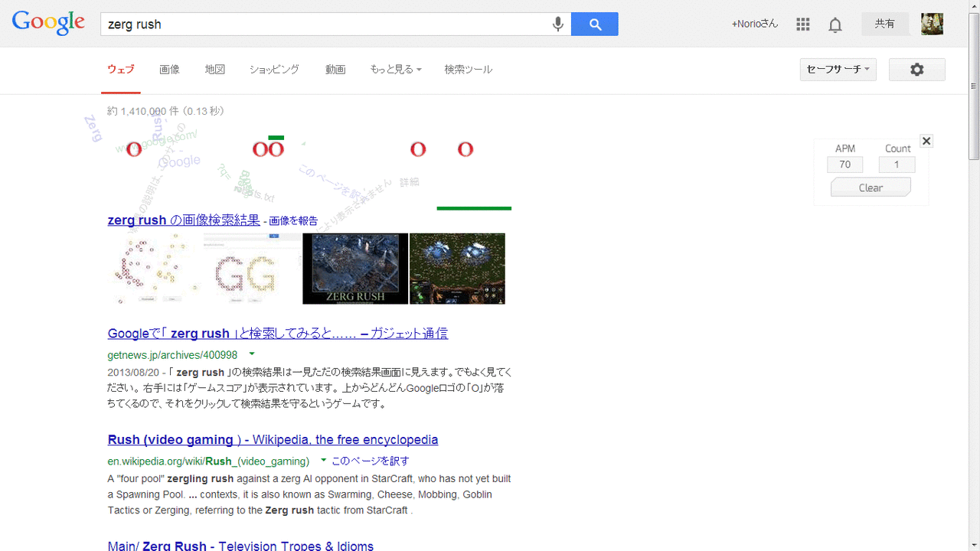Open the 動画 tab
The image size is (980, 551).
point(335,70)
